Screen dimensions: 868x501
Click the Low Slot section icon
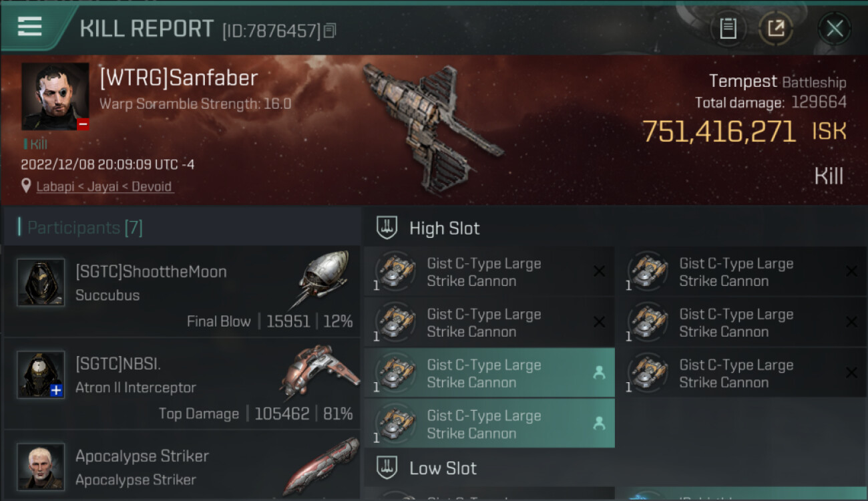tap(387, 468)
